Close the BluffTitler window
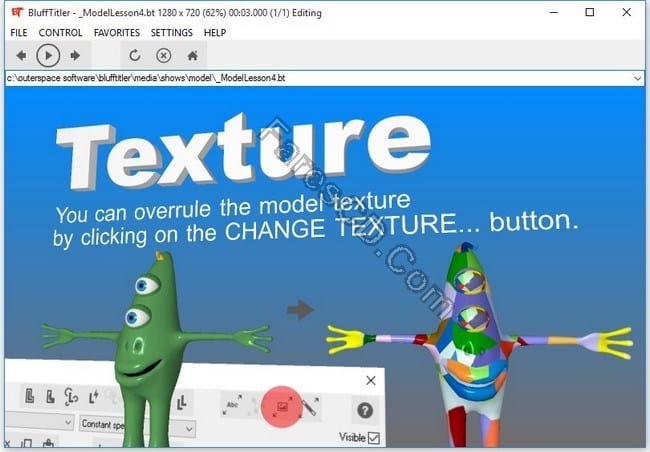This screenshot has height=452, width=650. coord(626,12)
